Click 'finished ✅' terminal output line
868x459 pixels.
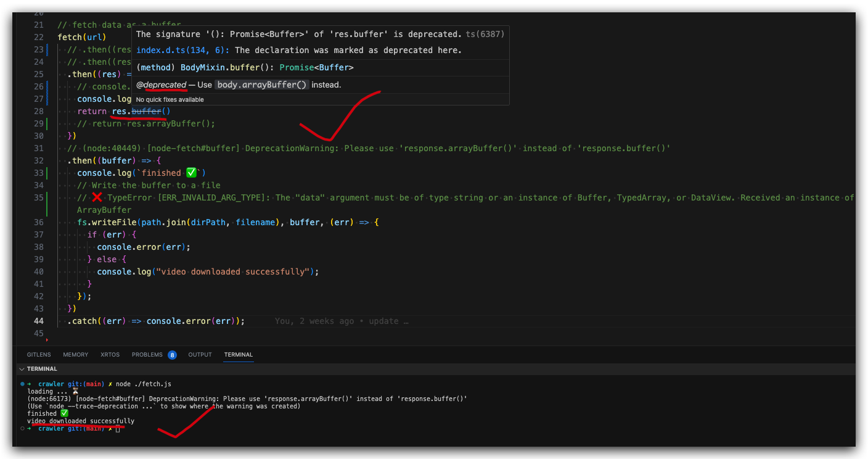48,413
